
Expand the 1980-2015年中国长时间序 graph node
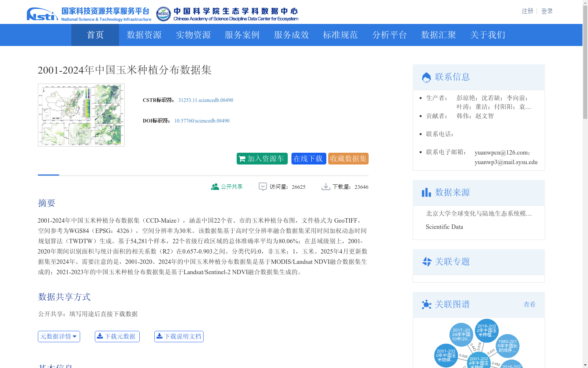point(508,346)
